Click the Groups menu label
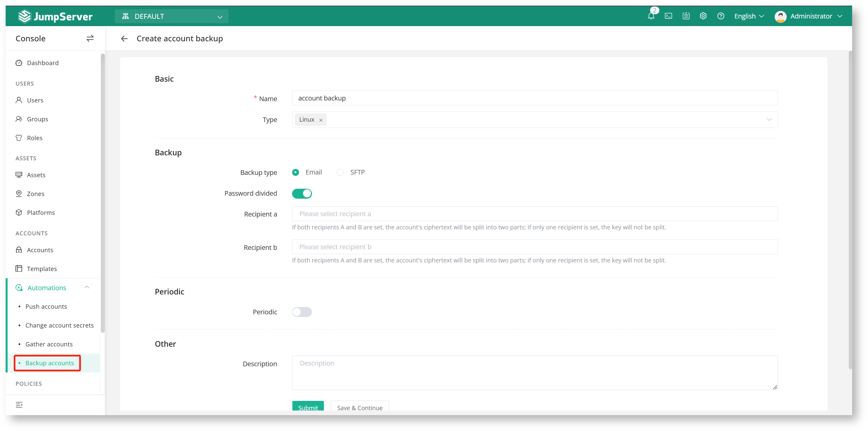 tap(37, 119)
